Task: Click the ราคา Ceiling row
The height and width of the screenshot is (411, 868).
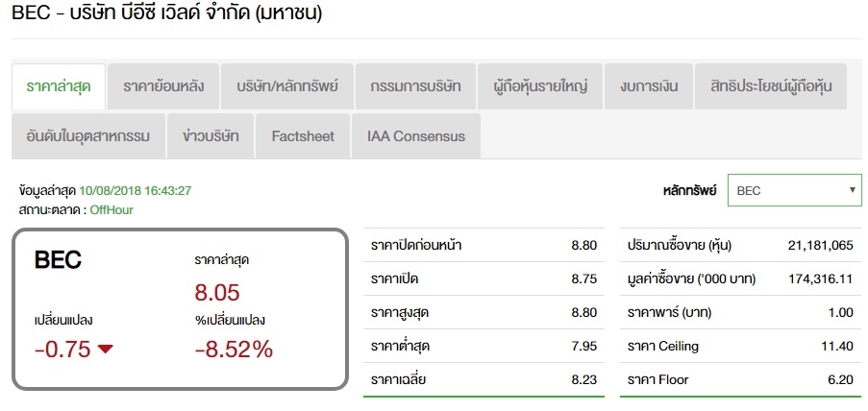Action: point(740,347)
